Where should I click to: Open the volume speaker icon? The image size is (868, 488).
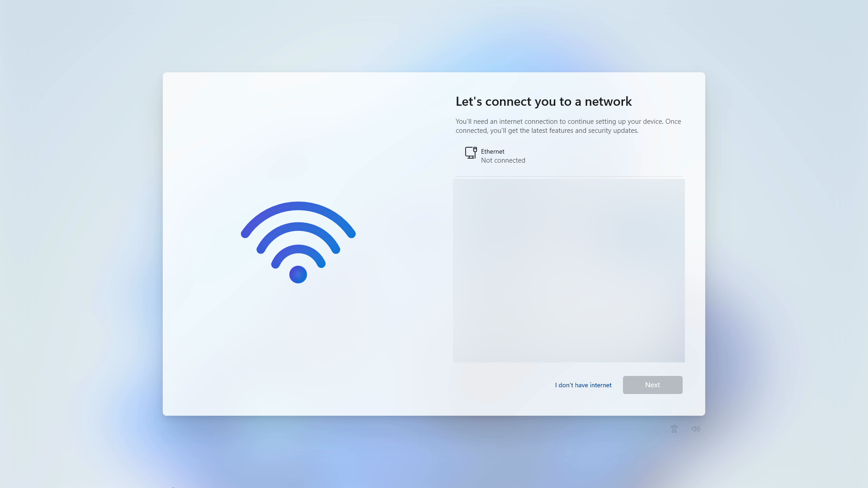[696, 429]
